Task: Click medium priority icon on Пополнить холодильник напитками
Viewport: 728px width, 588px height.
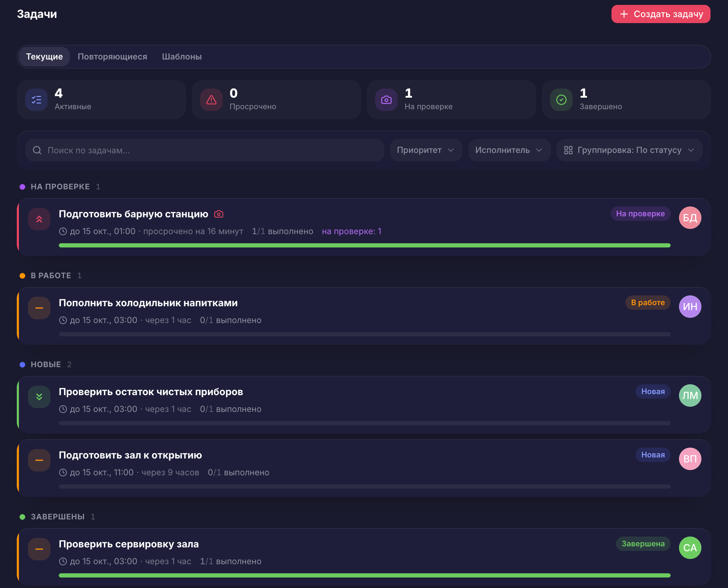Action: point(39,308)
